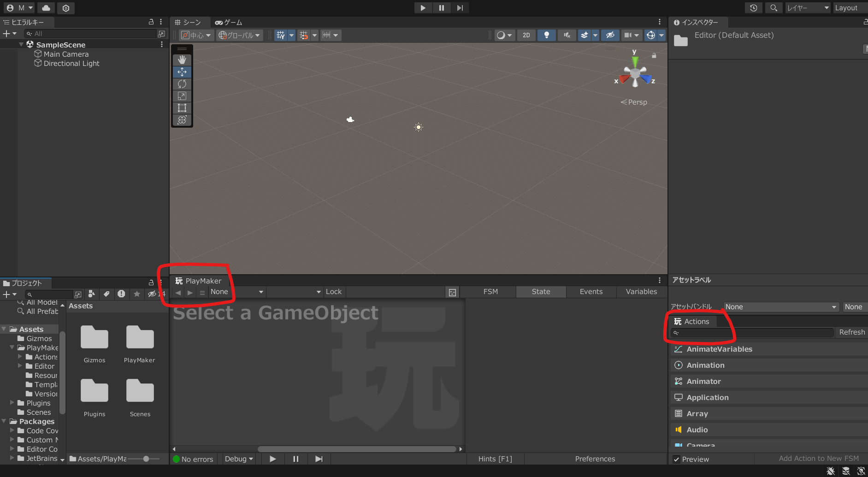The width and height of the screenshot is (868, 477).
Task: Open PlayMaker Debug dropdown
Action: point(239,459)
